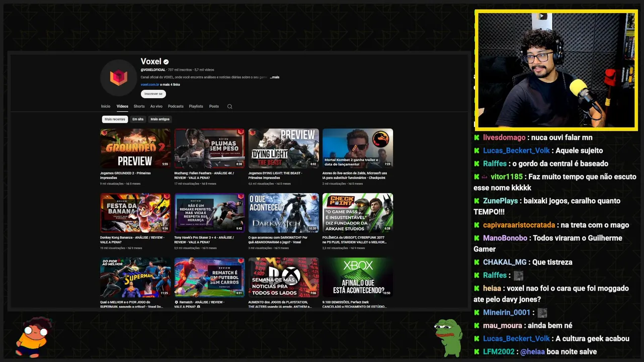Click the verified badge next to Voxel
Viewport: 644px width, 362px height.
click(166, 62)
